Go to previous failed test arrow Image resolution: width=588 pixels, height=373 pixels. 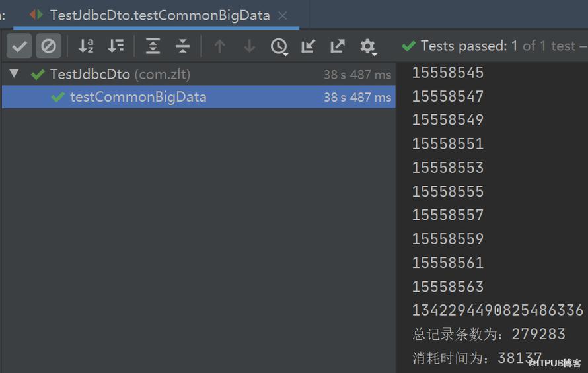click(220, 46)
